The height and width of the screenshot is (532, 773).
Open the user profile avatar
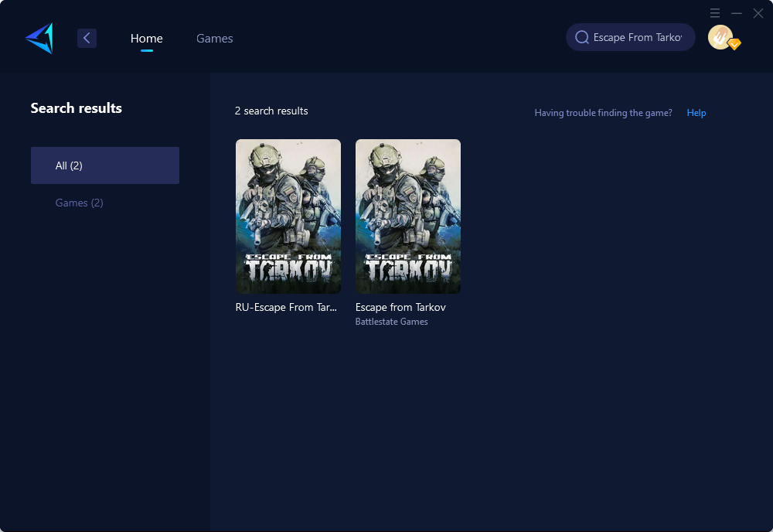[x=720, y=37]
